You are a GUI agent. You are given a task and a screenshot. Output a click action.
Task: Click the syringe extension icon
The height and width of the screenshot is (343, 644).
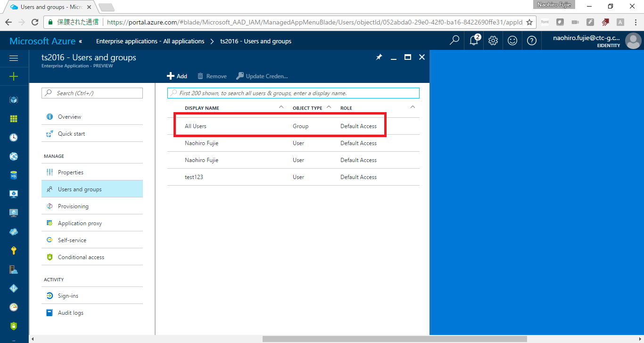tap(590, 22)
